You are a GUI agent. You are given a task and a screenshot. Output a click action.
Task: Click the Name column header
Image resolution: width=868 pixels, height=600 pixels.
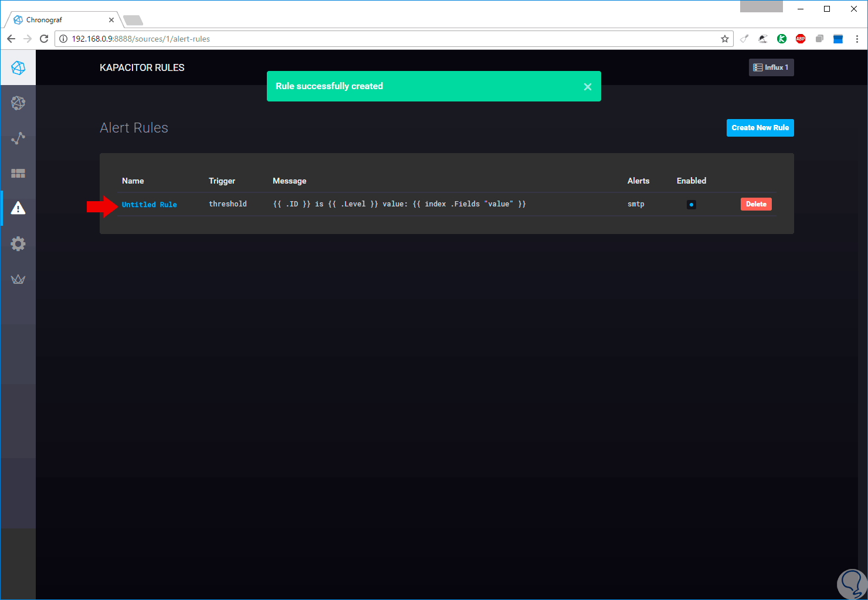(133, 181)
